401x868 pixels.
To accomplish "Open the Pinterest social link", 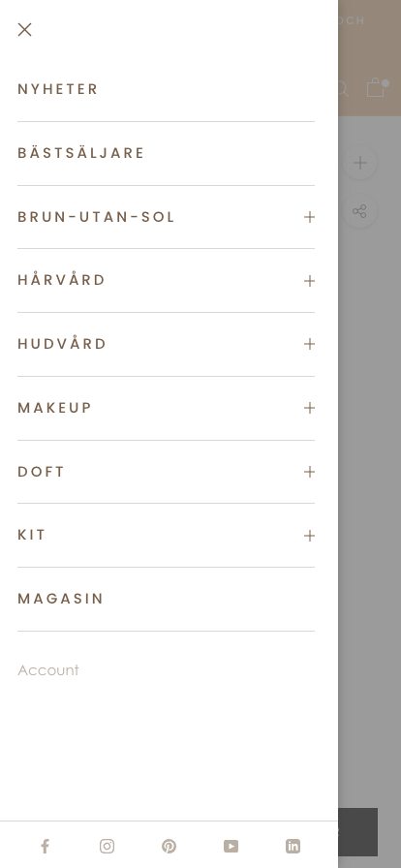I will coord(169,846).
